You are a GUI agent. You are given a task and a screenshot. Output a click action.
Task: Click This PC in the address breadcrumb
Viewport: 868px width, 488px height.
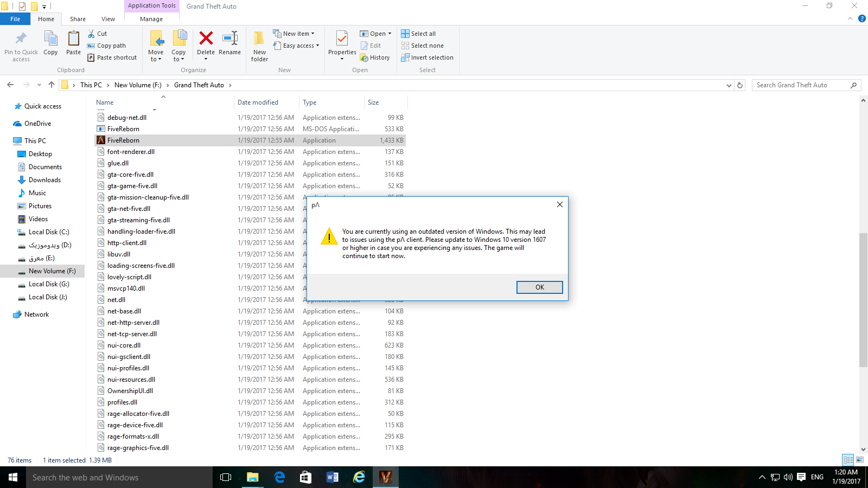coord(91,85)
